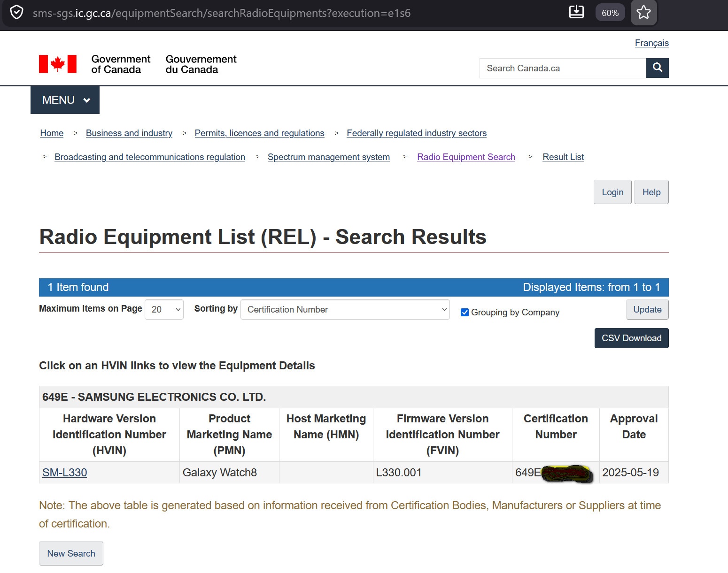Screen dimensions: 728x573
Task: Download results with CSV Download
Action: 632,338
